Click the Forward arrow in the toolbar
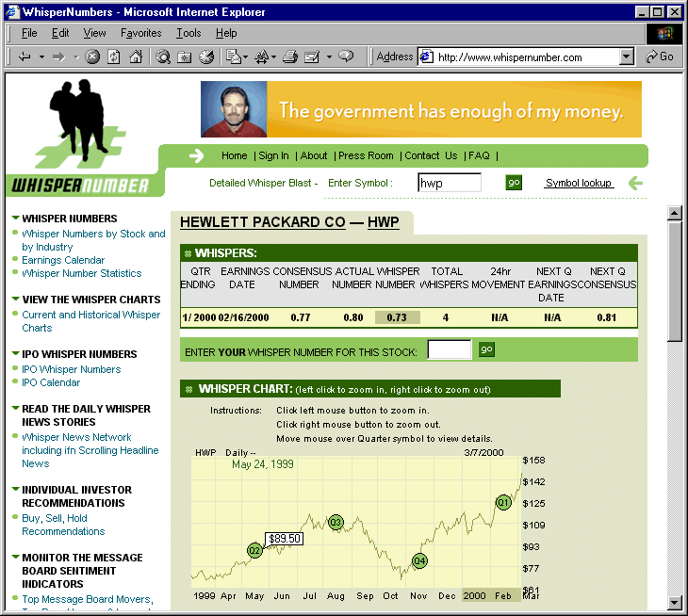The width and height of the screenshot is (688, 616). (x=58, y=57)
